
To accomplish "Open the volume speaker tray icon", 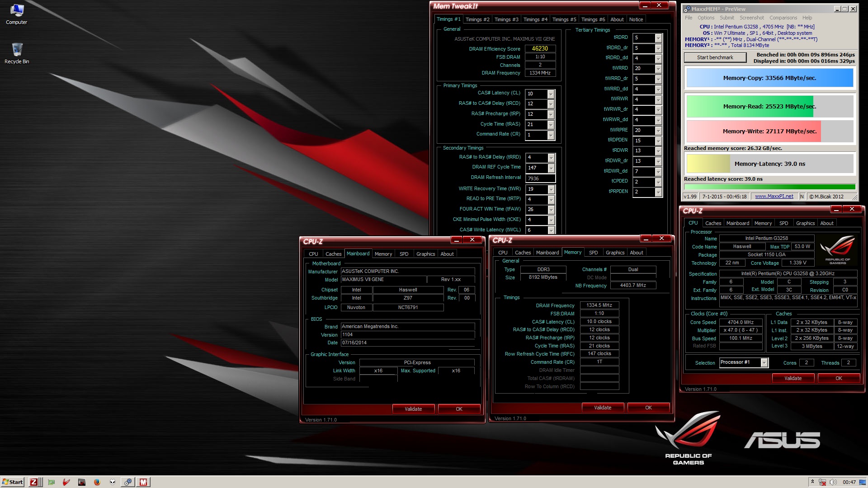I will point(833,482).
